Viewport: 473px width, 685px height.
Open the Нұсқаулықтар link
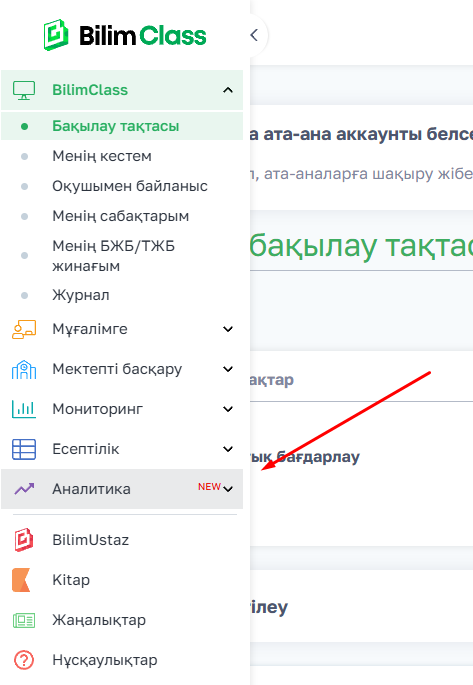(105, 660)
